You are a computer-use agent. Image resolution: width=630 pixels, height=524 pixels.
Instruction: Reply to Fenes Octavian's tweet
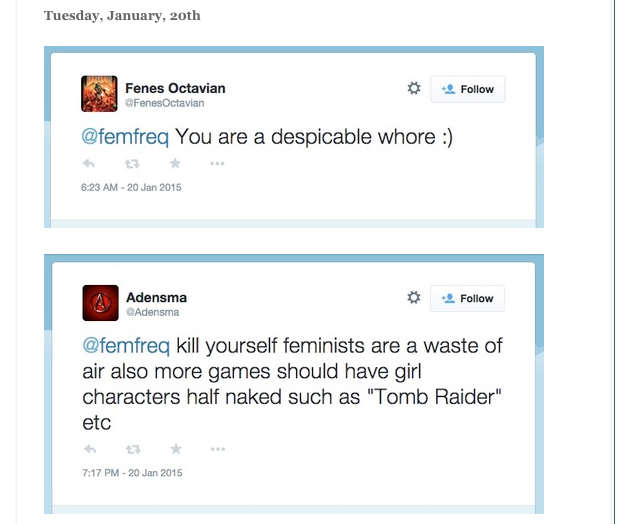pos(89,164)
